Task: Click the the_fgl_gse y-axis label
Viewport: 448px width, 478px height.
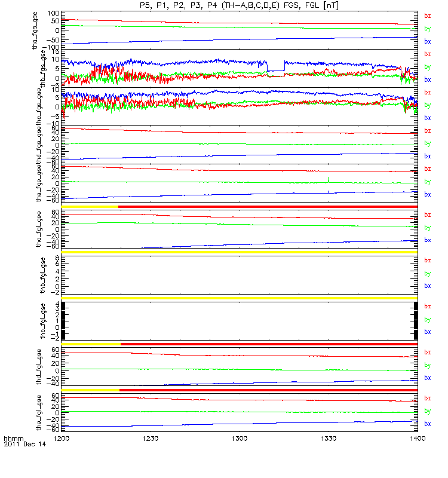Action: coord(39,413)
